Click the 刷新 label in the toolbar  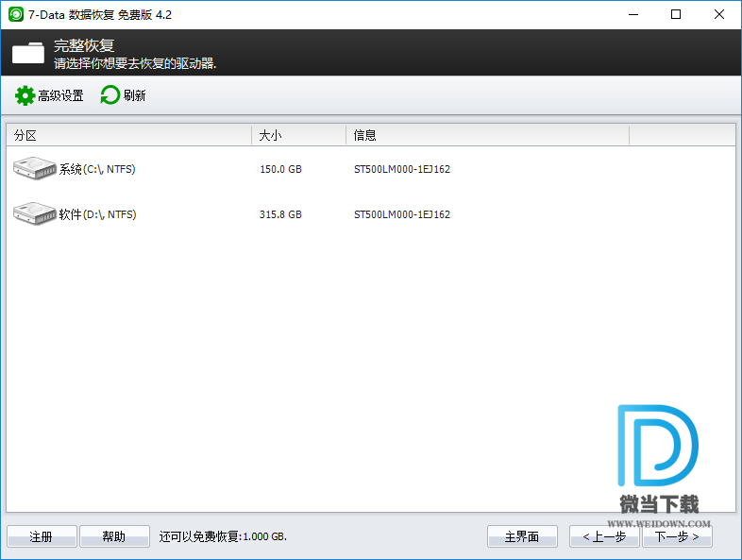pos(134,95)
